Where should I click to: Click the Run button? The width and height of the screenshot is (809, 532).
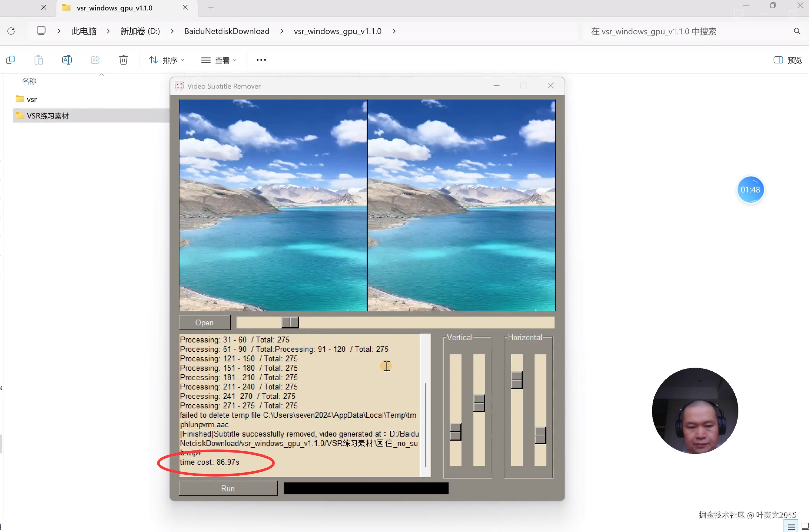[228, 488]
